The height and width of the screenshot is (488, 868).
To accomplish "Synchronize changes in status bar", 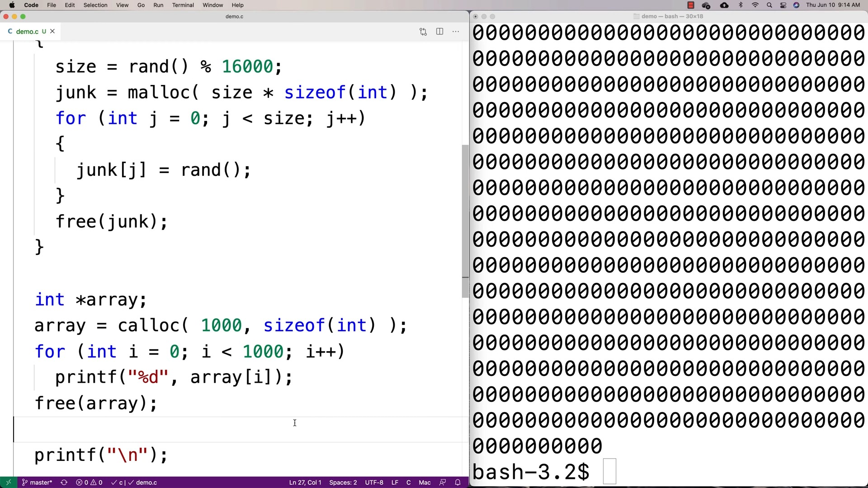I will 64,482.
